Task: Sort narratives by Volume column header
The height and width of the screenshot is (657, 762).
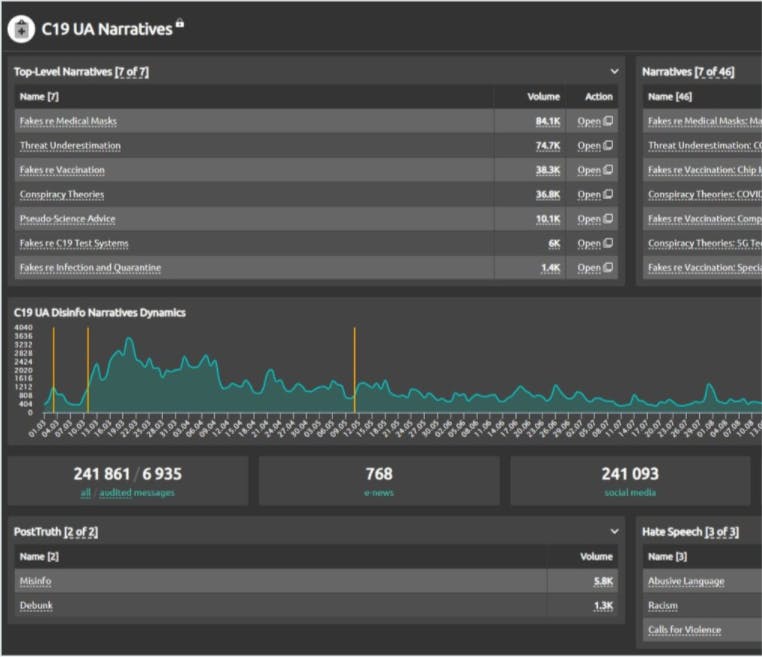Action: pos(543,97)
